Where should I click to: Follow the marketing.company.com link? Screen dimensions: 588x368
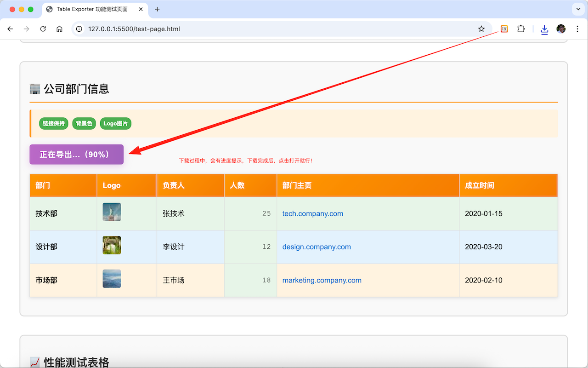pyautogui.click(x=322, y=280)
